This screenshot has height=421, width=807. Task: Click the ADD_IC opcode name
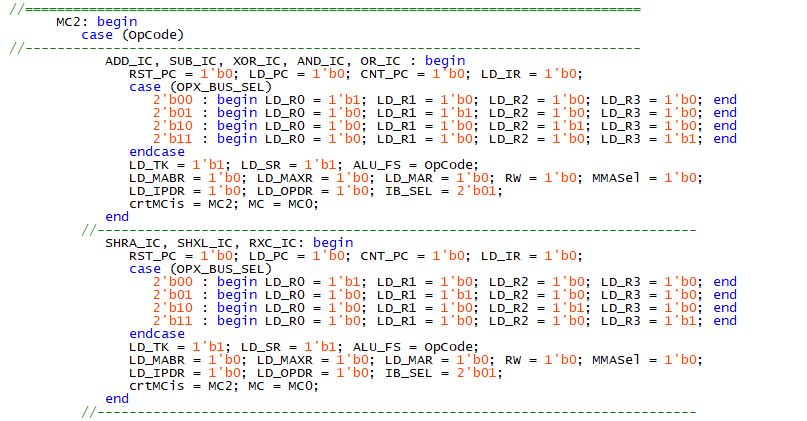129,61
